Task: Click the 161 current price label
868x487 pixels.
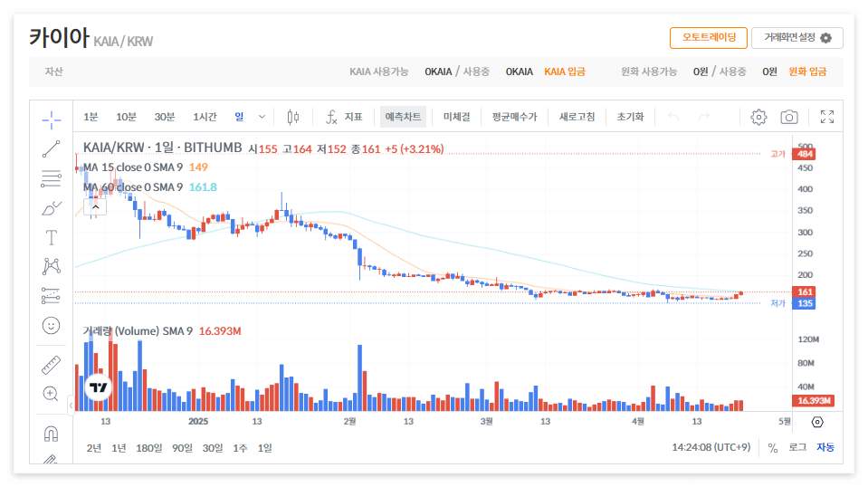Action: (805, 291)
